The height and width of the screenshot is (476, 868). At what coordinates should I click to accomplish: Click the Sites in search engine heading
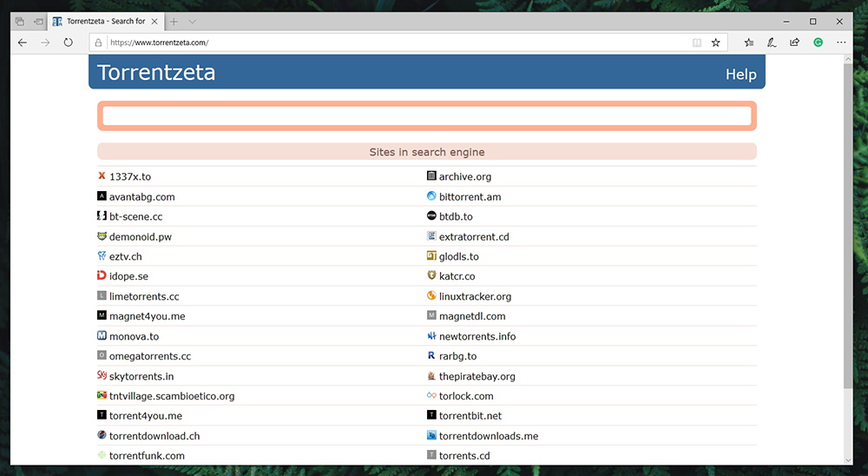tap(427, 152)
